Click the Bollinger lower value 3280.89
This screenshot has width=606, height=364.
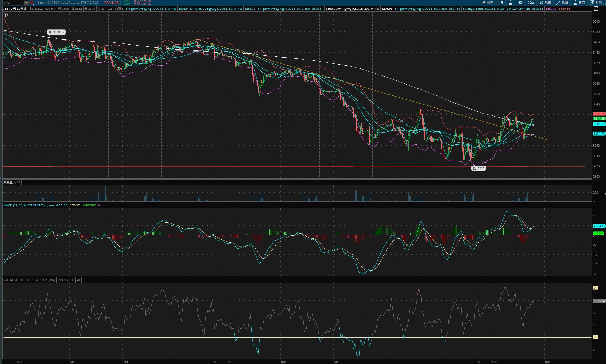tap(551, 9)
